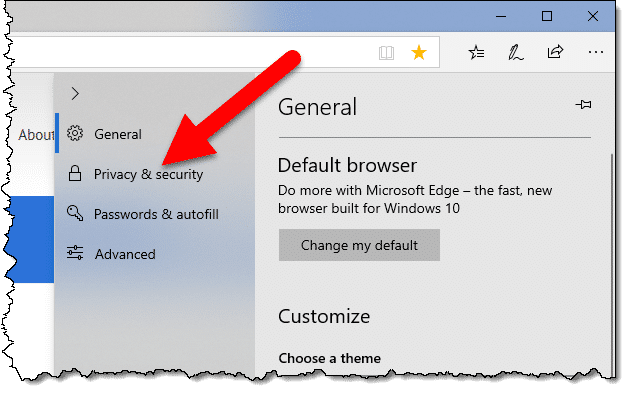Select the Add notes pen icon
This screenshot has width=627, height=395.
tap(515, 53)
